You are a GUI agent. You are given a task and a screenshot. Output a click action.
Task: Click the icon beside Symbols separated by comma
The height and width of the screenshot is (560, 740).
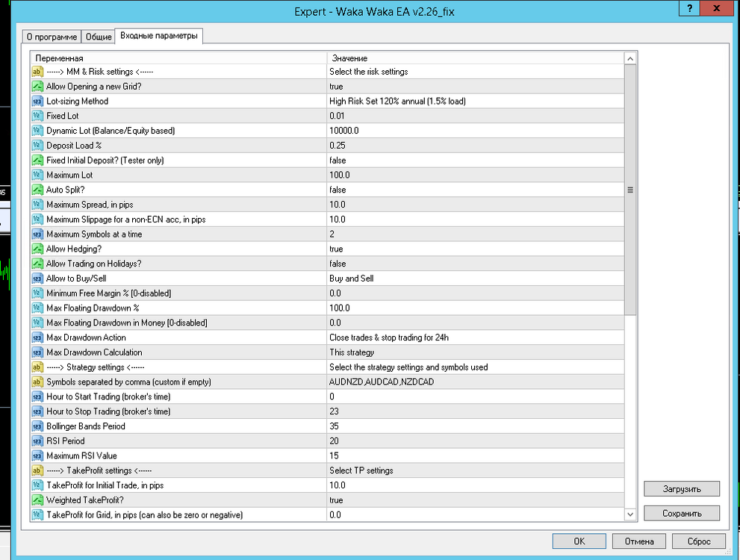coord(37,382)
